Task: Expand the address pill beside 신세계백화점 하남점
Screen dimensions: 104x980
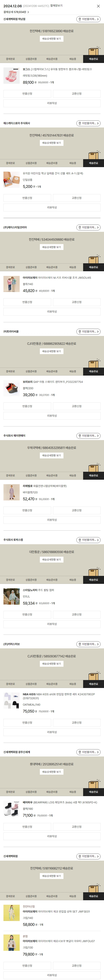Action: [x=88, y=19]
